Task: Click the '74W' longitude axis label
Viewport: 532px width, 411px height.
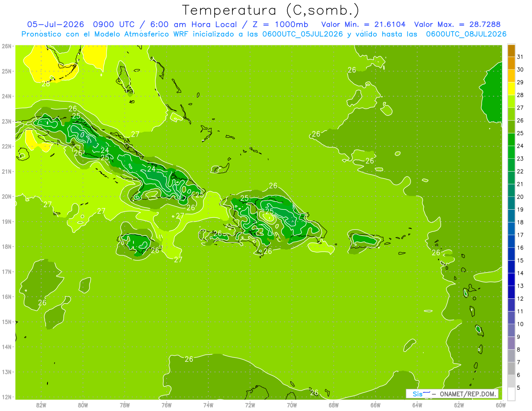Action: (208, 405)
